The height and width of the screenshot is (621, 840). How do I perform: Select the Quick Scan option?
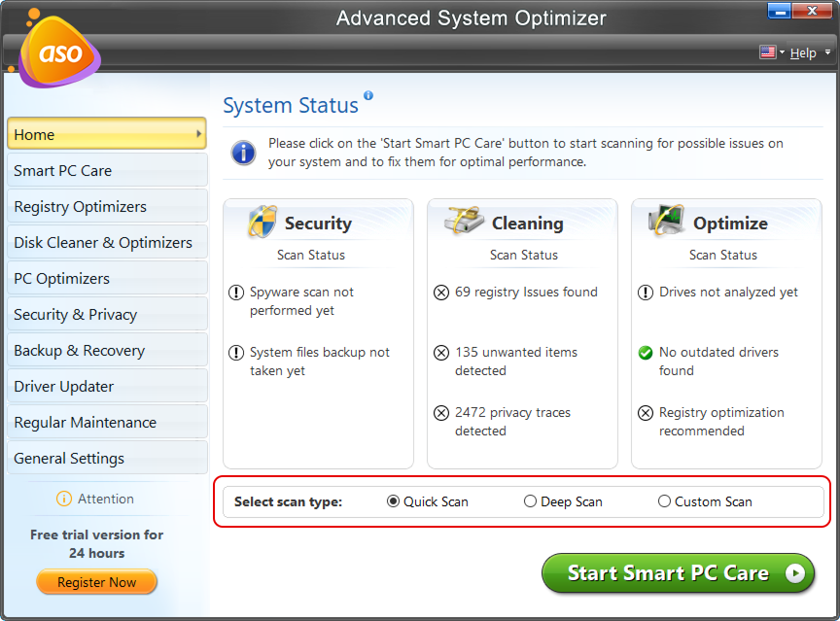pyautogui.click(x=393, y=501)
